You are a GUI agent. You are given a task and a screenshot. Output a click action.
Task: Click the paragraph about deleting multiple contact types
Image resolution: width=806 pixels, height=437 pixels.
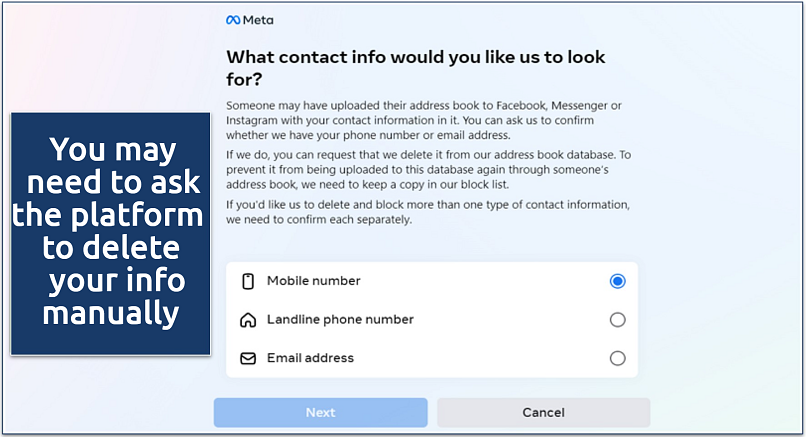429,212
